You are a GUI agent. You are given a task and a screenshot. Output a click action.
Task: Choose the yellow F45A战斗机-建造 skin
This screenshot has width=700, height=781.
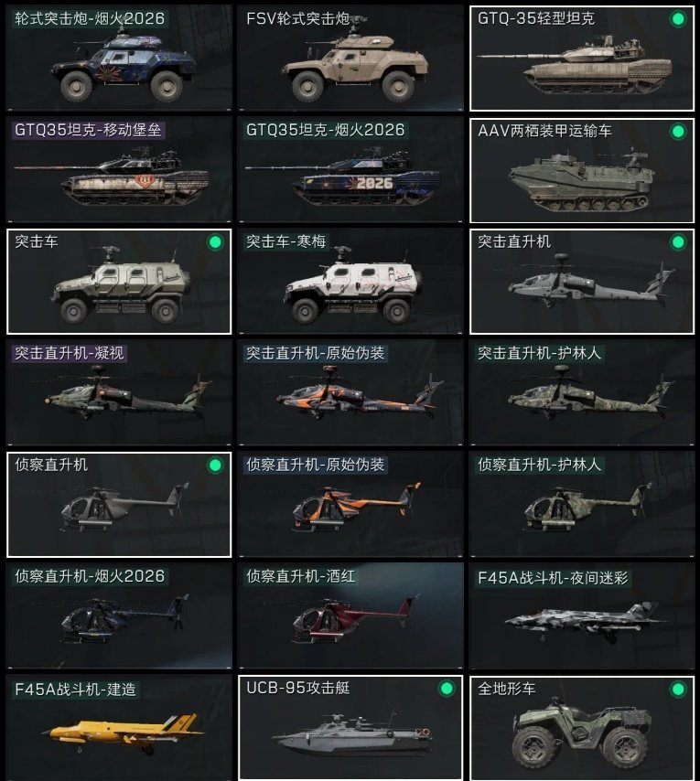click(x=119, y=728)
